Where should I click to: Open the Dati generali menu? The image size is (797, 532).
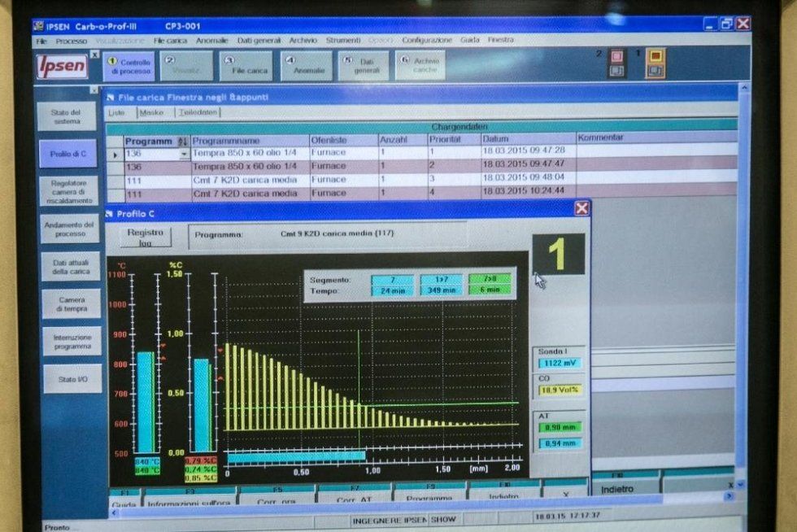tap(259, 41)
